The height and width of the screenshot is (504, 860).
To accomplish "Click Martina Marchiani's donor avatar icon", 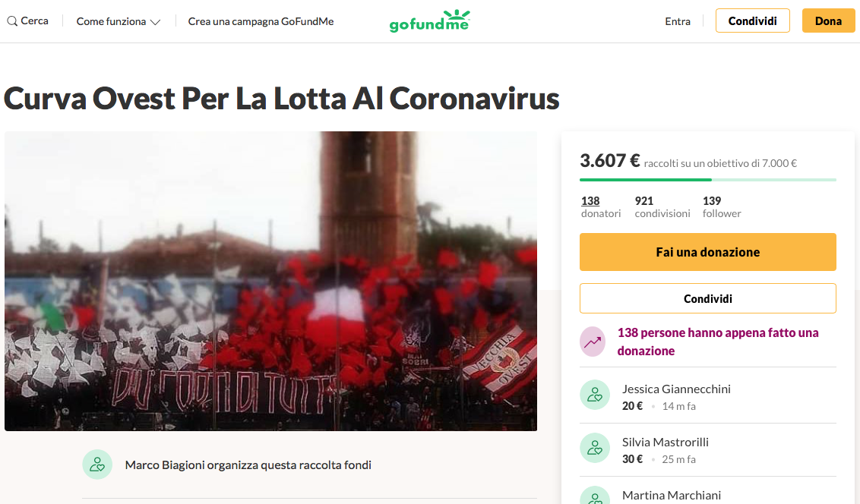I will tap(595, 496).
